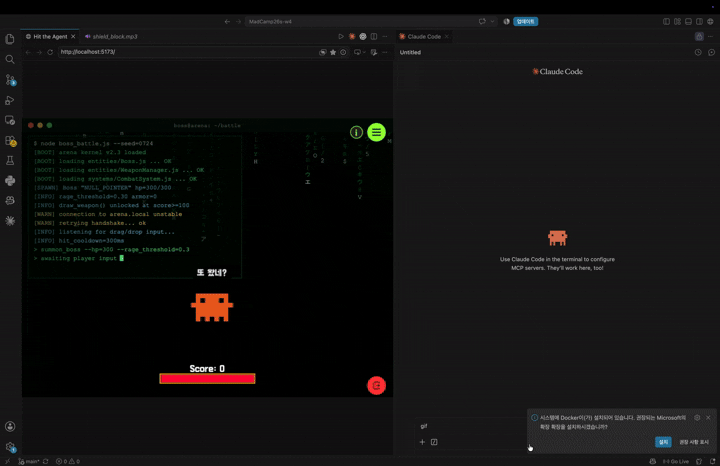
Task: Go back in the preview browser
Action: point(28,52)
